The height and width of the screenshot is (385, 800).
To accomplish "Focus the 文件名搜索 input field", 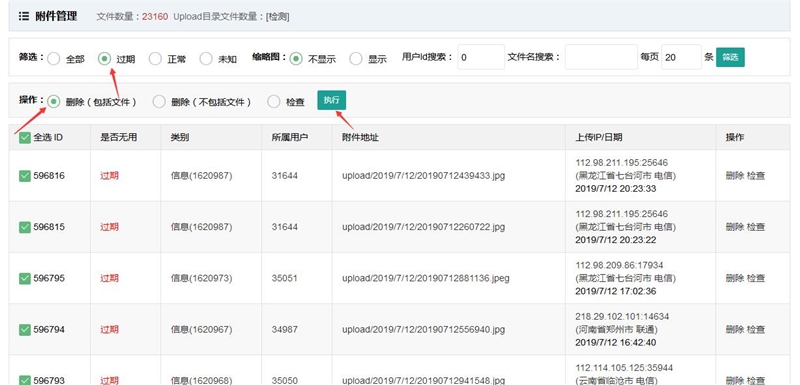I will tap(601, 57).
